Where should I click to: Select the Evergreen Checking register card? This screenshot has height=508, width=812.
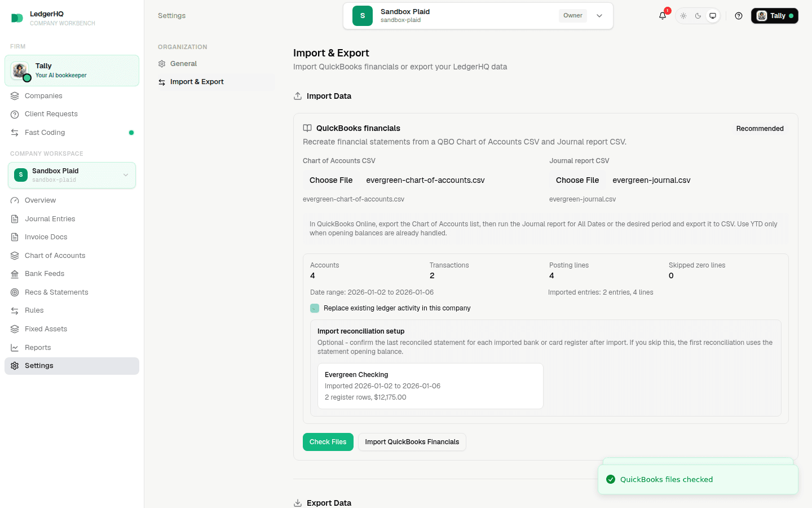pyautogui.click(x=430, y=386)
